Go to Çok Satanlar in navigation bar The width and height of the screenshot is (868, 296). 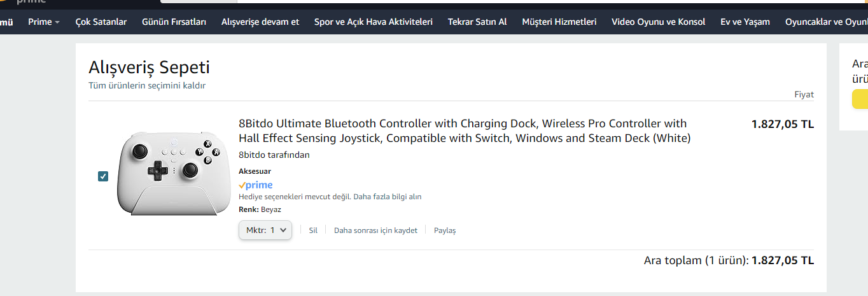tap(101, 22)
